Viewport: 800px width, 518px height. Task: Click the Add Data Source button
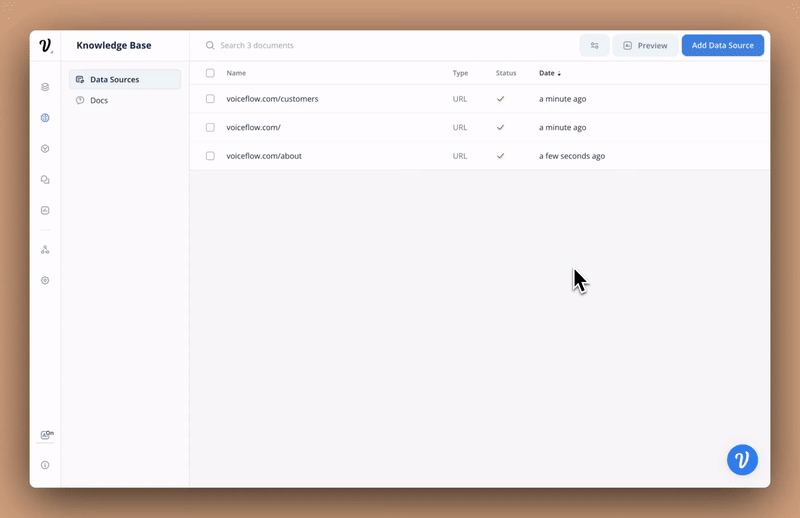[x=723, y=45]
